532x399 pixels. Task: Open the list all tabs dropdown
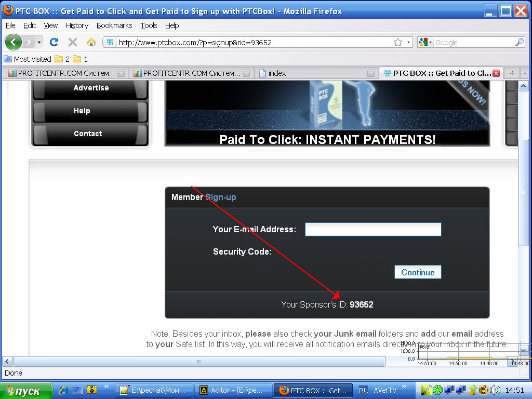(x=525, y=73)
